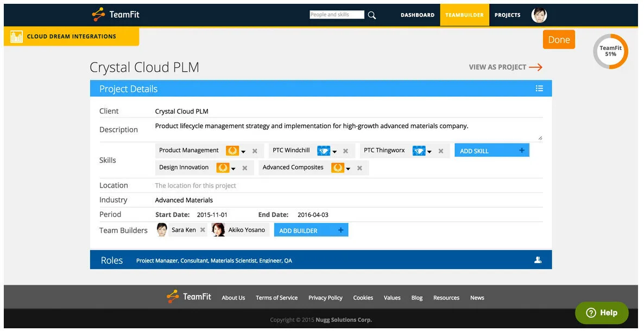Screen dimensions: 644x331
Task: Click PTC Thingworx diamond level icon
Action: tap(419, 151)
